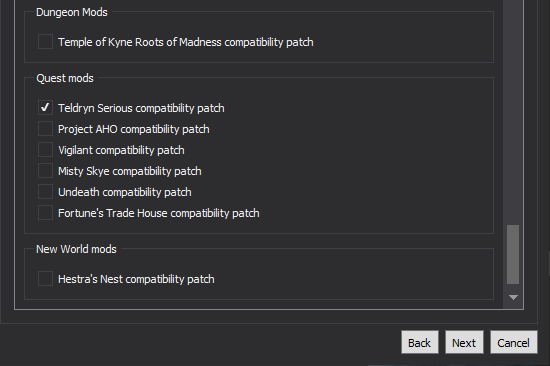
Task: Check the Undeath compatibility patch box
Action: coord(45,192)
